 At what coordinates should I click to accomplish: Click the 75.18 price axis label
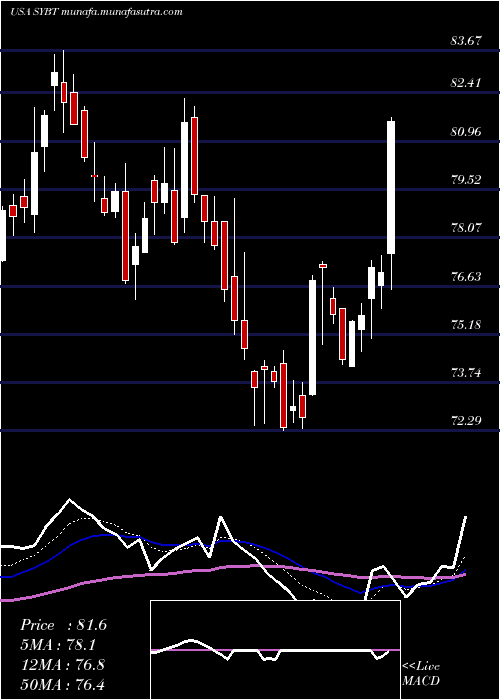pyautogui.click(x=466, y=324)
